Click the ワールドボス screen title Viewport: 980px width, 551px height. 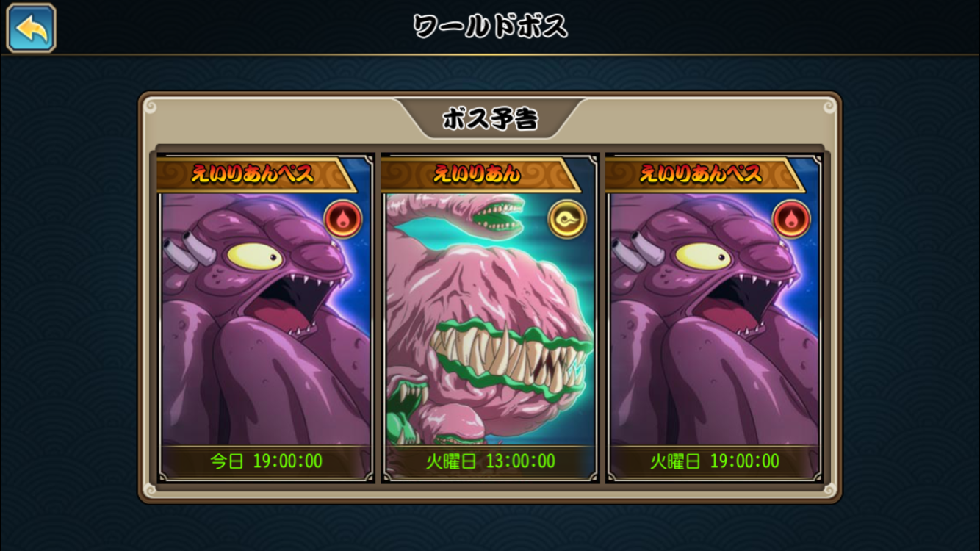coord(490,27)
